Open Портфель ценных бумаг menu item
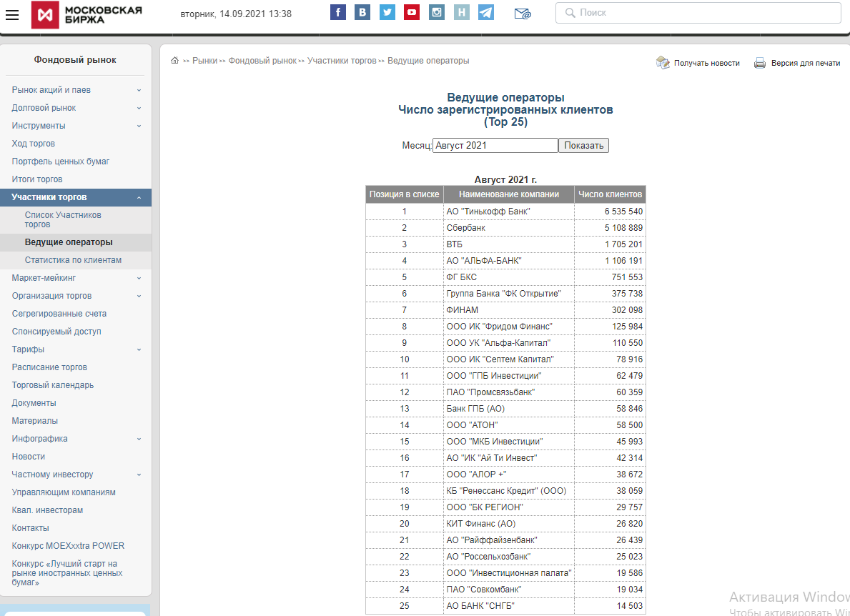Viewport: 850px width, 616px height. 61,162
